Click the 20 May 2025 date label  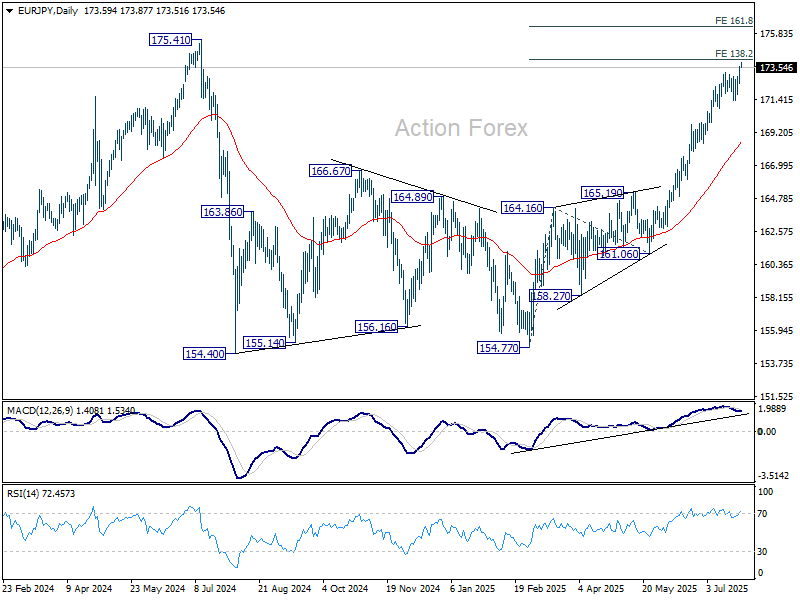(x=669, y=588)
